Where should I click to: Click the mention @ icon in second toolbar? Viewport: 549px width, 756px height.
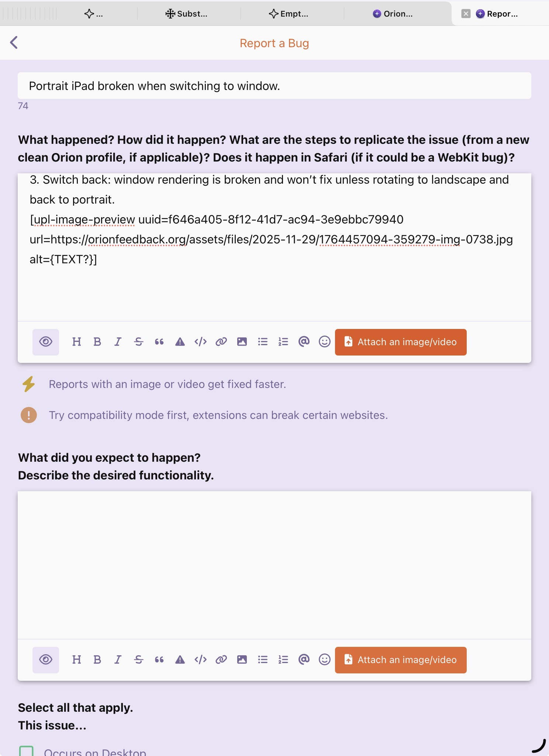click(x=304, y=660)
